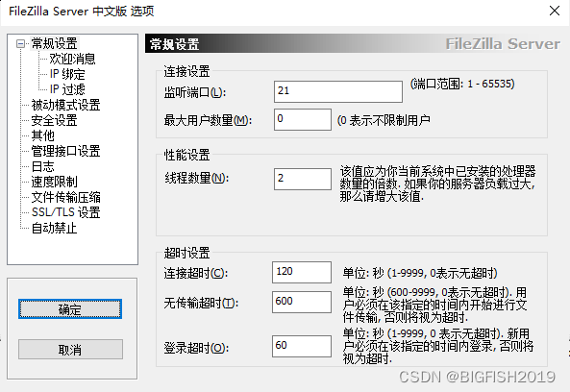
Task: Open the IP 绑定 settings page
Action: click(x=67, y=74)
